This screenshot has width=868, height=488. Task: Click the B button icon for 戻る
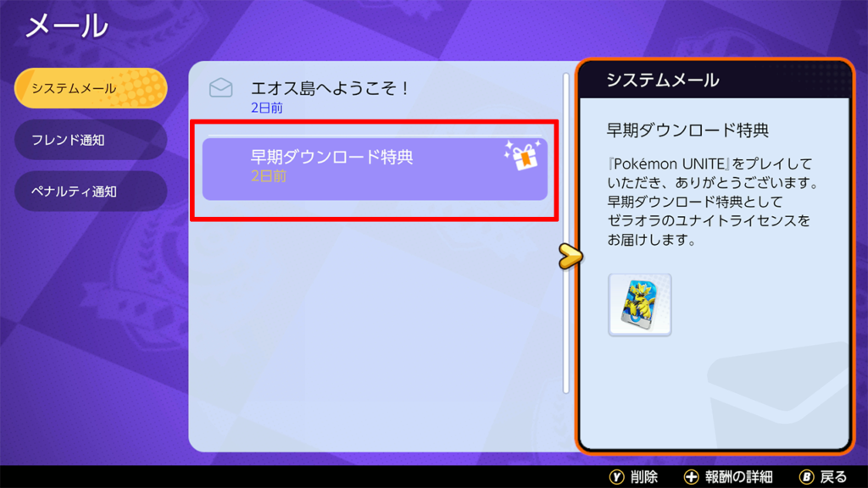[807, 477]
